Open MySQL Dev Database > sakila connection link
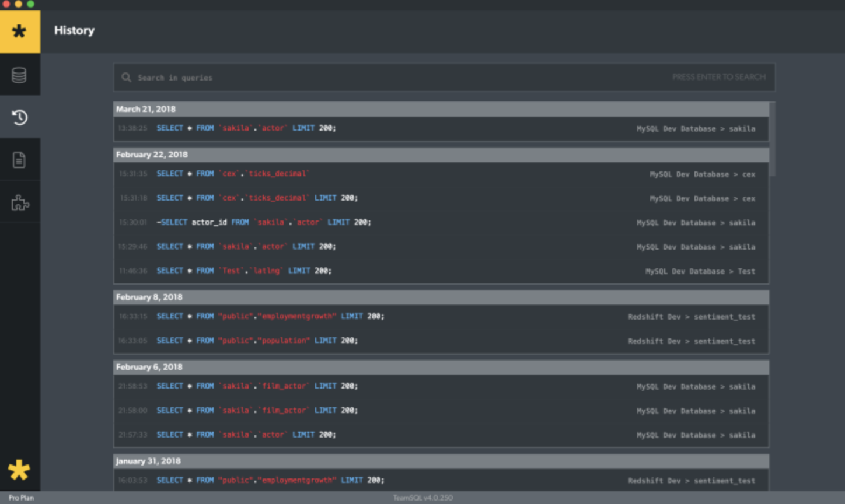Viewport: 845px width, 504px height. tap(694, 128)
